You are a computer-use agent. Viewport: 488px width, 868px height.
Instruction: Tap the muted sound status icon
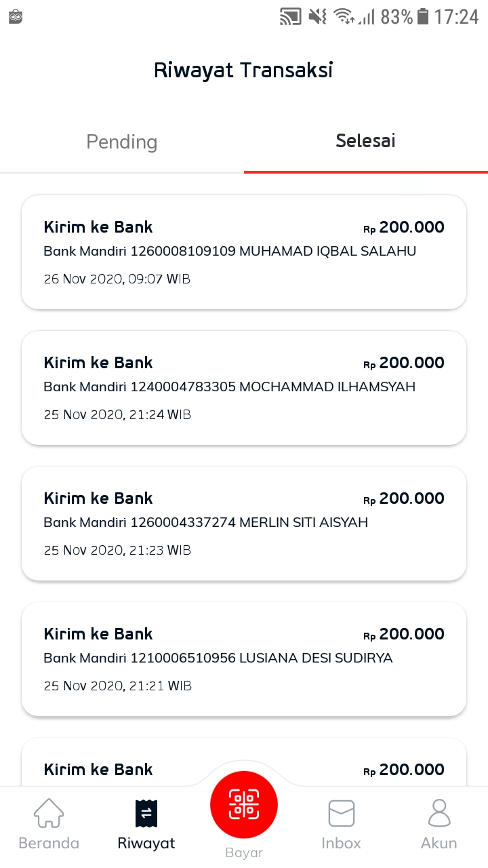317,16
